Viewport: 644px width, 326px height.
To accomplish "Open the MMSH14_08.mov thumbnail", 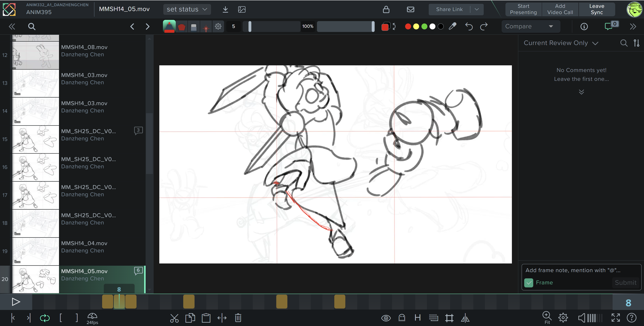I will (x=36, y=55).
